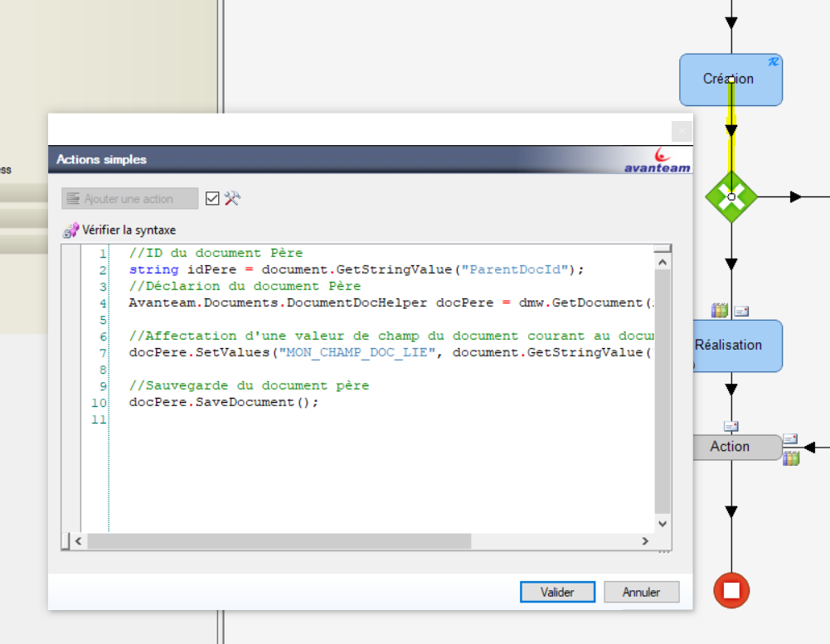Click the hammer and wrench tools icon
Image resolution: width=830 pixels, height=644 pixels.
pyautogui.click(x=232, y=198)
